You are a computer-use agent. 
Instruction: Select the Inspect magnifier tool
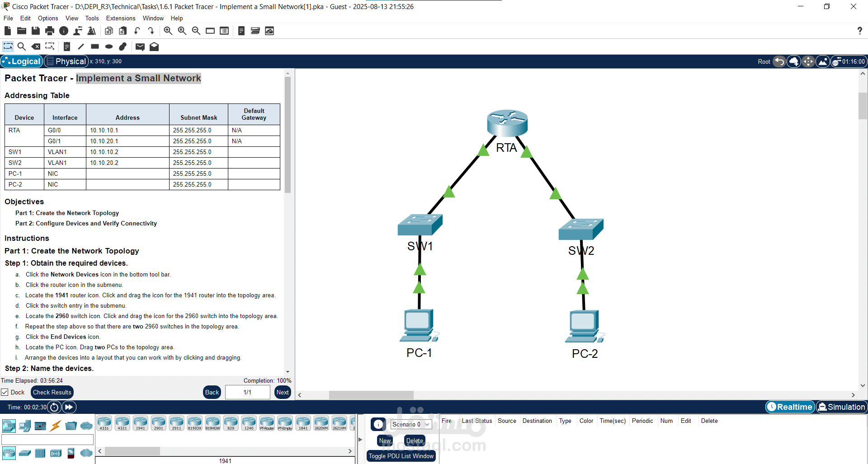pyautogui.click(x=21, y=47)
